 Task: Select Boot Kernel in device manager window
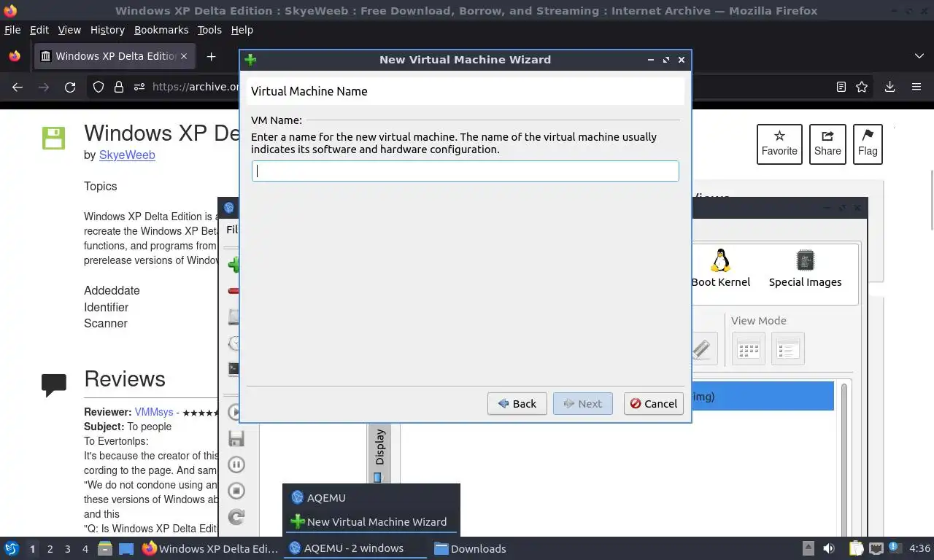click(x=721, y=269)
